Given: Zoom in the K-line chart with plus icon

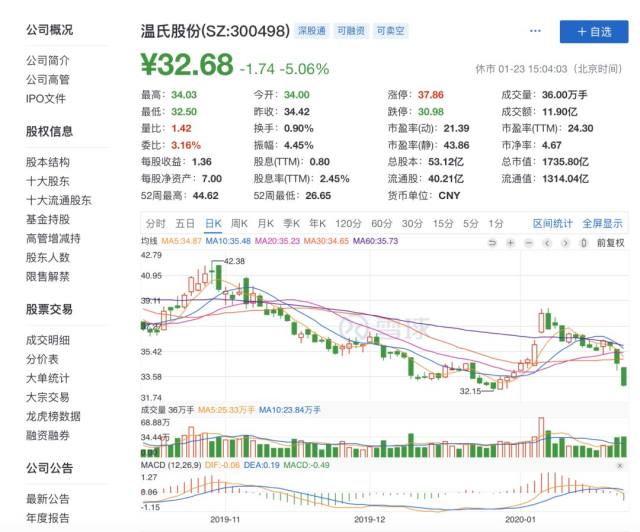Looking at the screenshot, I should click(x=510, y=243).
